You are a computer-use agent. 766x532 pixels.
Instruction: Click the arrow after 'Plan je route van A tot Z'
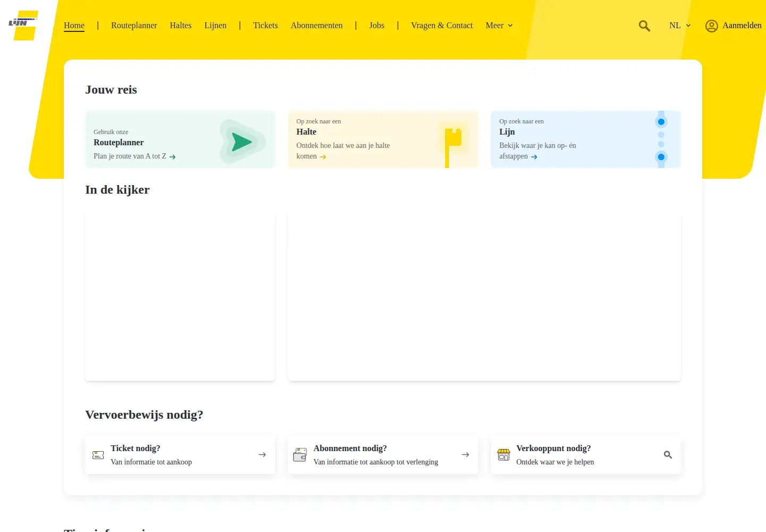coord(172,157)
